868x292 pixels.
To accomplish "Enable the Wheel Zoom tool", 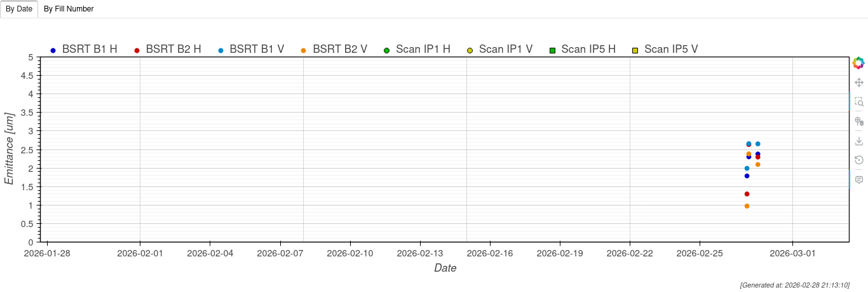I will tap(858, 121).
